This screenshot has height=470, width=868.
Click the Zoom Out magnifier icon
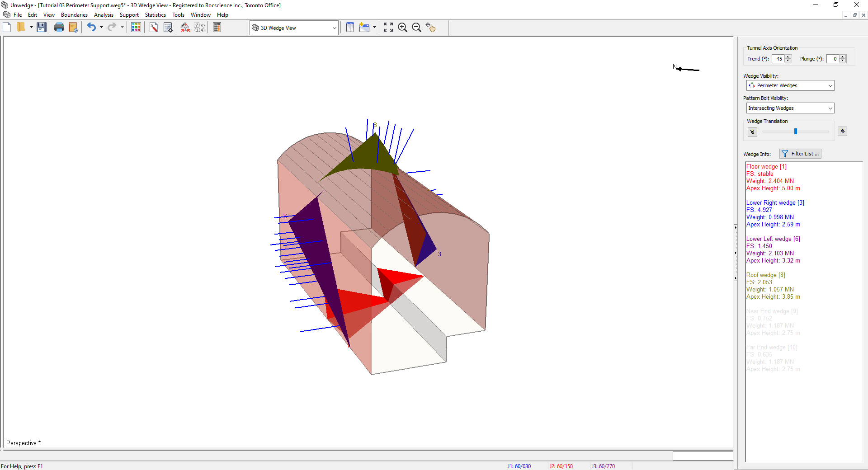point(416,28)
